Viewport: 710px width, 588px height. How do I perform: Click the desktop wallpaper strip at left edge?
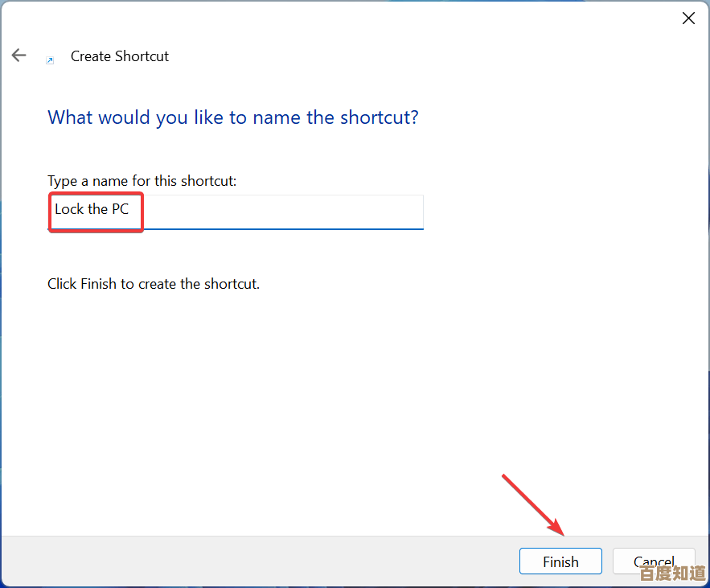[1, 322]
